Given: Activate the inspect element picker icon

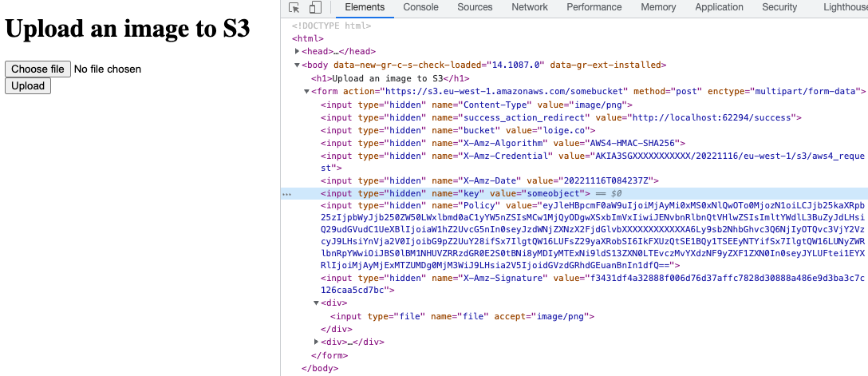Looking at the screenshot, I should (x=294, y=8).
